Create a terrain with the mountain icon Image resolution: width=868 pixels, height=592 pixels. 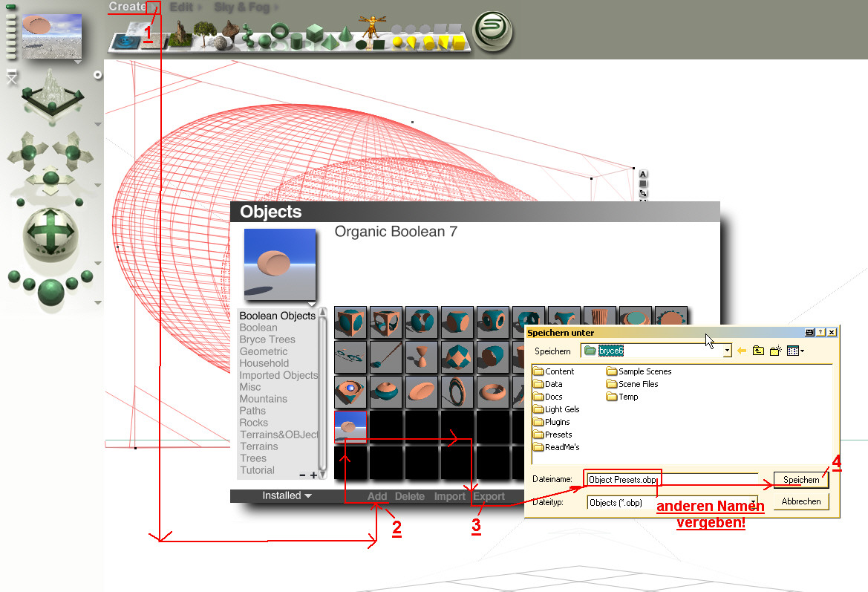(180, 34)
